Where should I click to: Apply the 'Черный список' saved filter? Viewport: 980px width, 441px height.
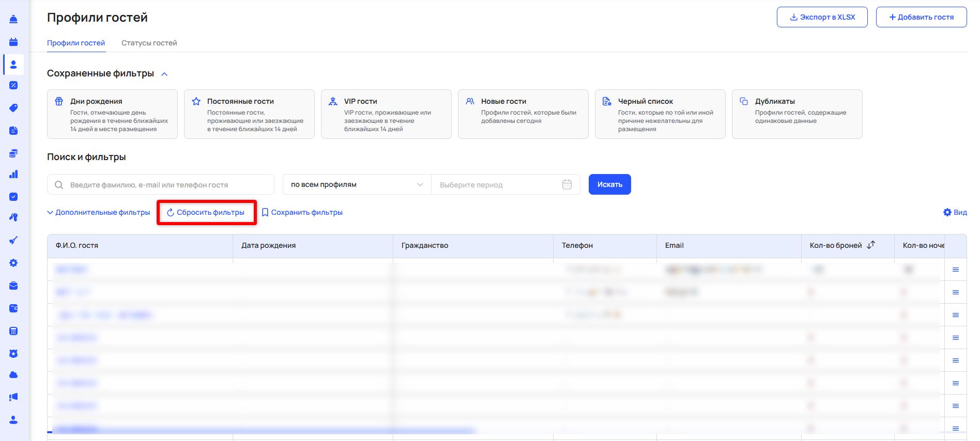point(660,114)
